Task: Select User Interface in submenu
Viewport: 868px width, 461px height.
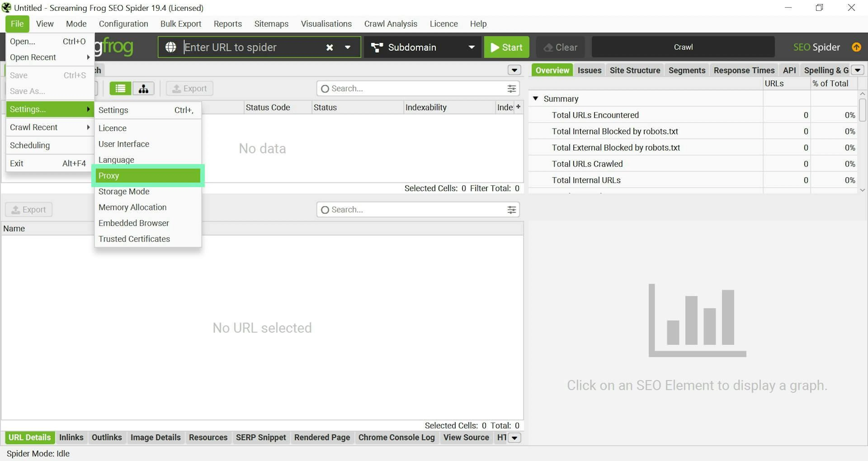Action: click(148, 144)
